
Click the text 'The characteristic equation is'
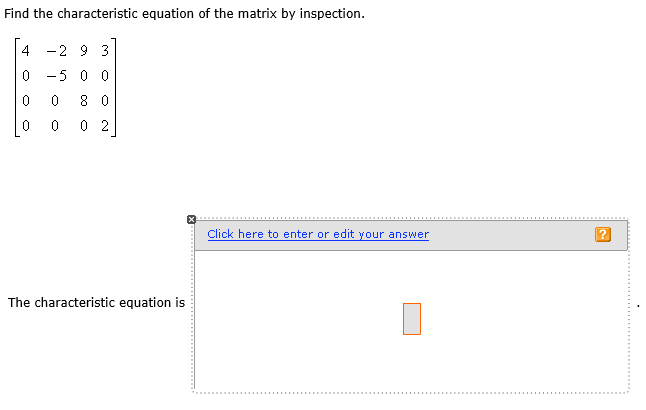click(96, 302)
